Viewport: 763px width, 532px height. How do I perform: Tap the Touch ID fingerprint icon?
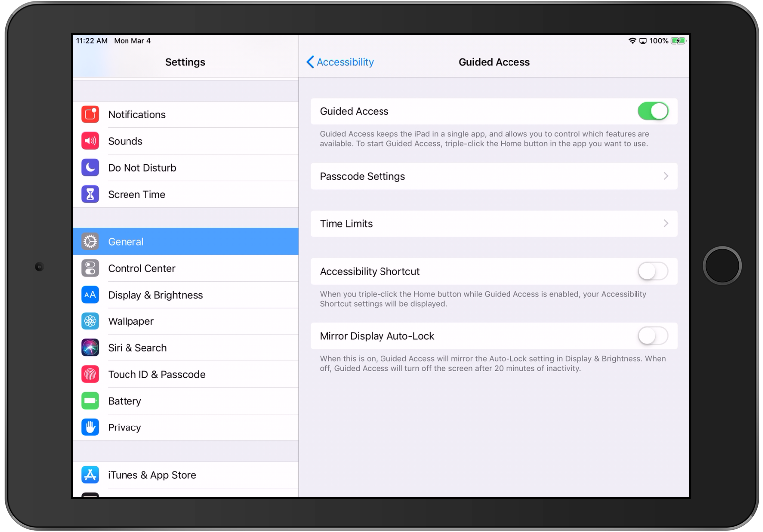click(90, 374)
